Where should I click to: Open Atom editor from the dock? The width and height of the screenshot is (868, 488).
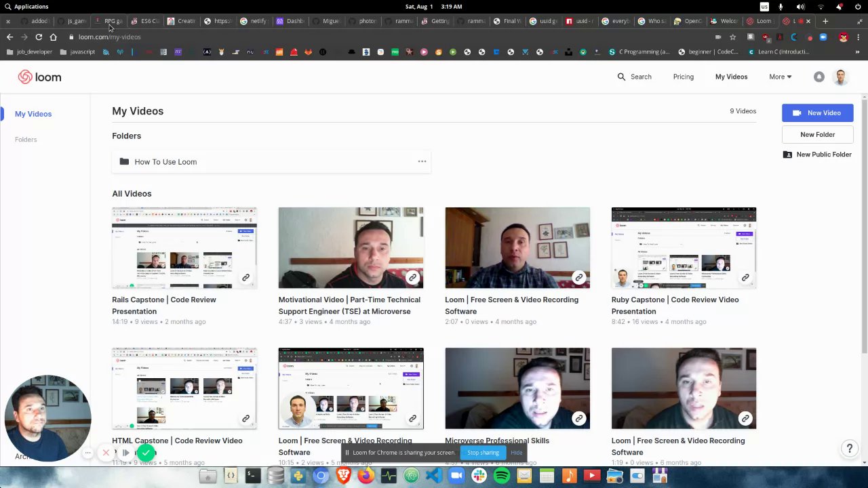click(412, 476)
